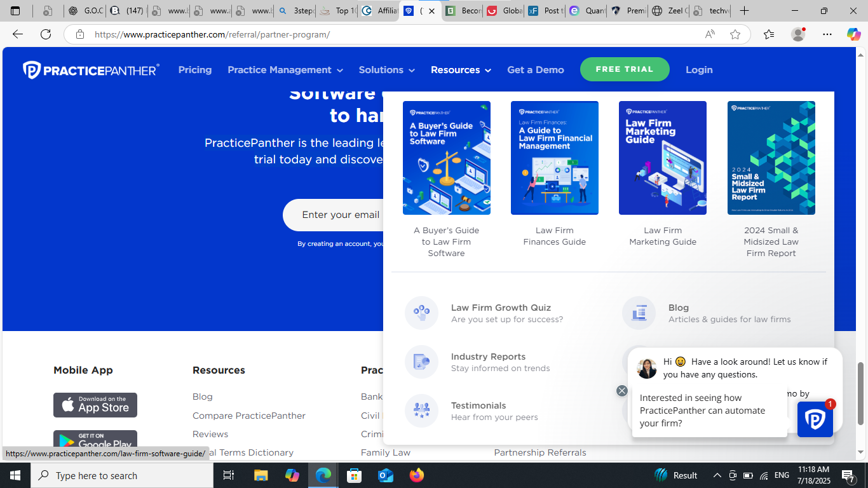Click the Blog icon in Resources menu
868x488 pixels.
(x=639, y=313)
